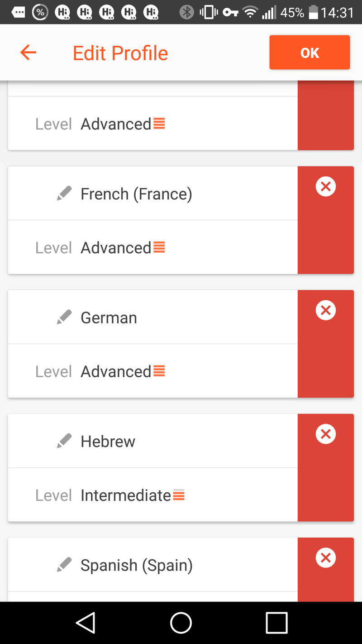The width and height of the screenshot is (362, 644).
Task: Remove the Spanish (Spain) language entry
Action: (x=325, y=557)
